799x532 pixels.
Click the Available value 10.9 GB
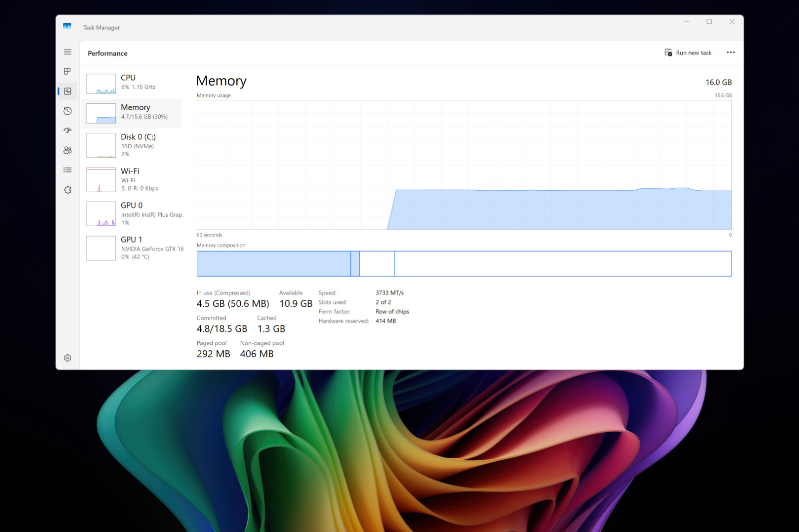pyautogui.click(x=296, y=303)
